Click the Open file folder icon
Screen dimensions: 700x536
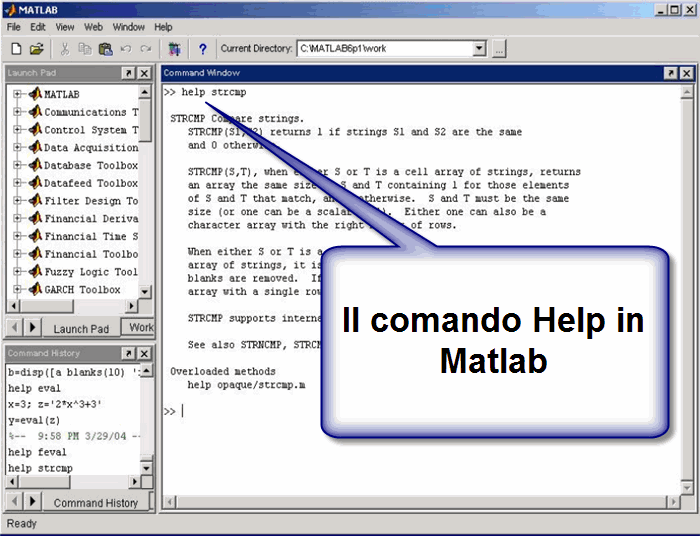[x=37, y=49]
